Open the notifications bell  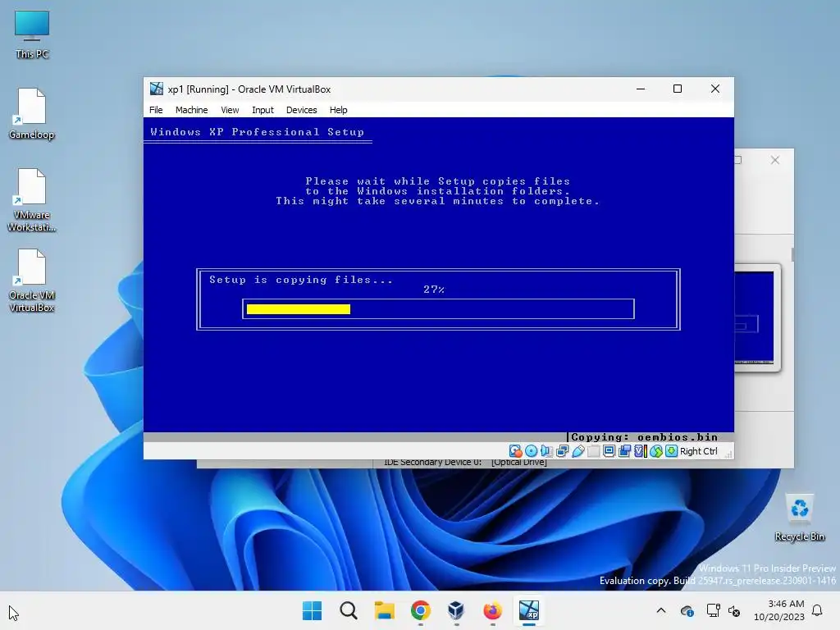[818, 610]
